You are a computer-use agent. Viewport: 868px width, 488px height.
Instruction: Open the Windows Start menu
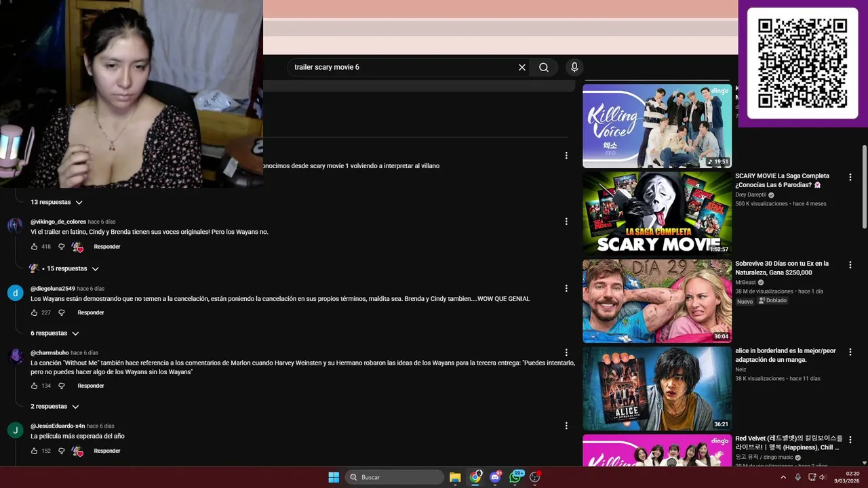pos(334,477)
